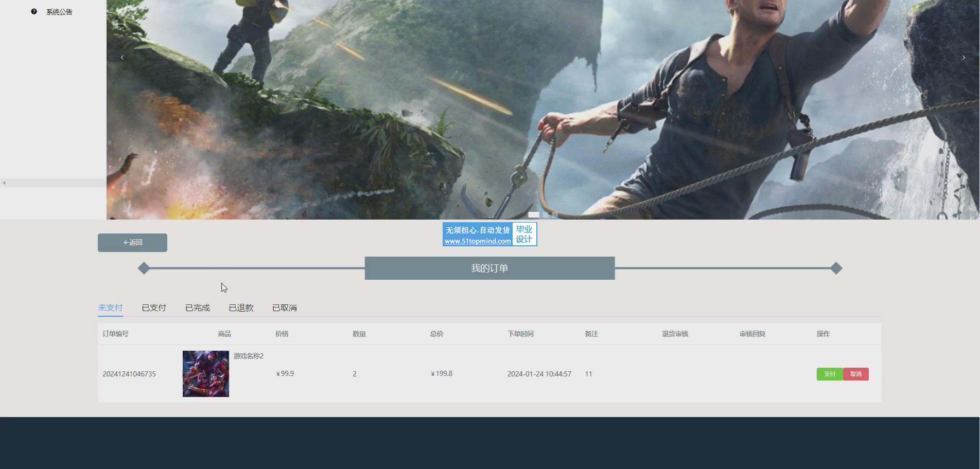Screen dimensions: 980x469
Task: Switch to the 已退款 tab
Action: [241, 308]
